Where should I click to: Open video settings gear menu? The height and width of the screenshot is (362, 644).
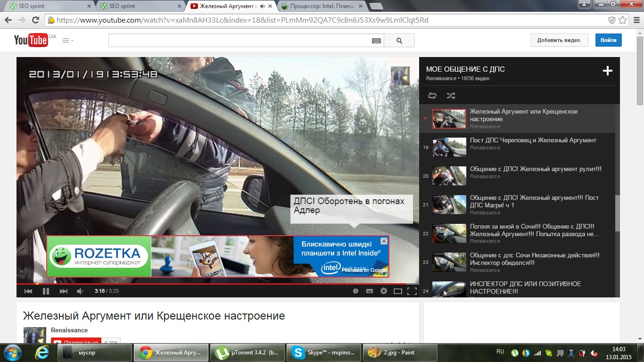click(x=384, y=291)
